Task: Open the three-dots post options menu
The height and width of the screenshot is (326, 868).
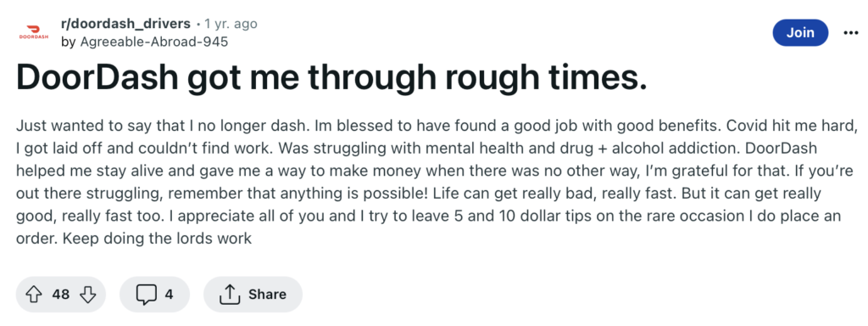Action: point(850,33)
